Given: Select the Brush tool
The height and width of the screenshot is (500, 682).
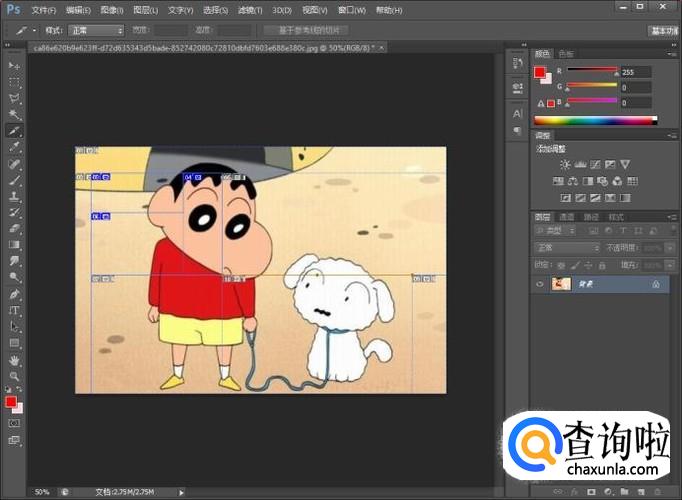Looking at the screenshot, I should (14, 180).
